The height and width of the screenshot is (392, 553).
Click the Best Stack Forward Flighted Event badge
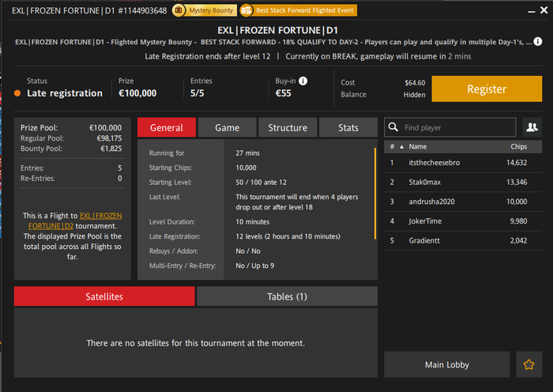click(299, 10)
